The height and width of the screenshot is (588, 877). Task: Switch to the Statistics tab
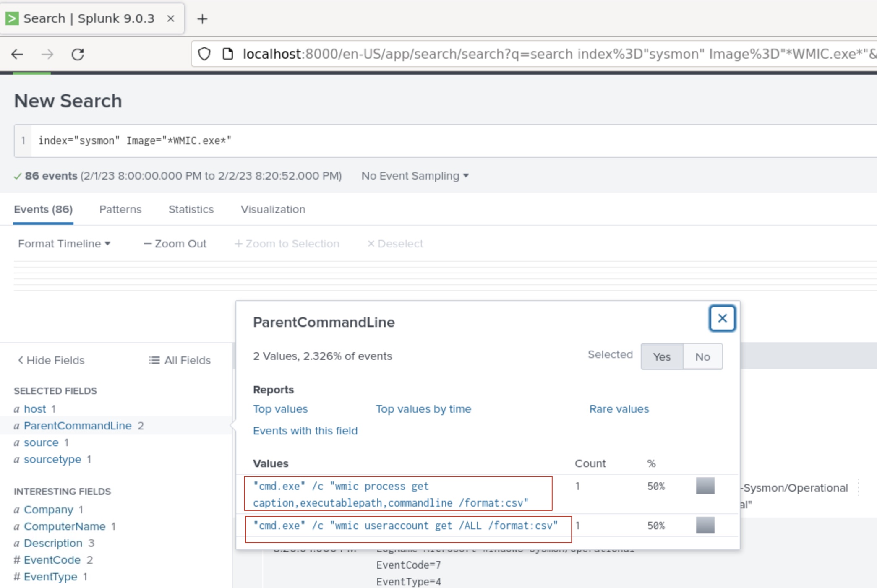(x=191, y=209)
